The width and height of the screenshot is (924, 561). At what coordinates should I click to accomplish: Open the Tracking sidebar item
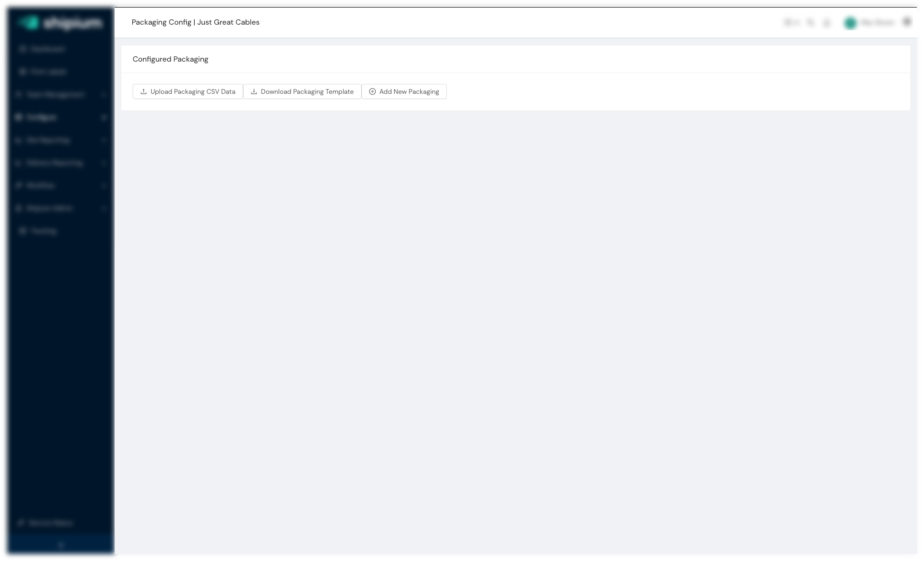pyautogui.click(x=43, y=231)
